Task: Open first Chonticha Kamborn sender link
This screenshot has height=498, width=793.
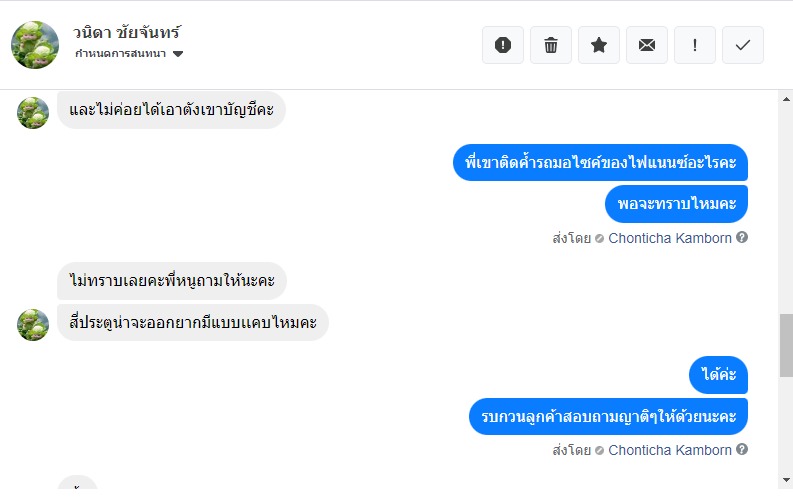Action: (x=669, y=238)
